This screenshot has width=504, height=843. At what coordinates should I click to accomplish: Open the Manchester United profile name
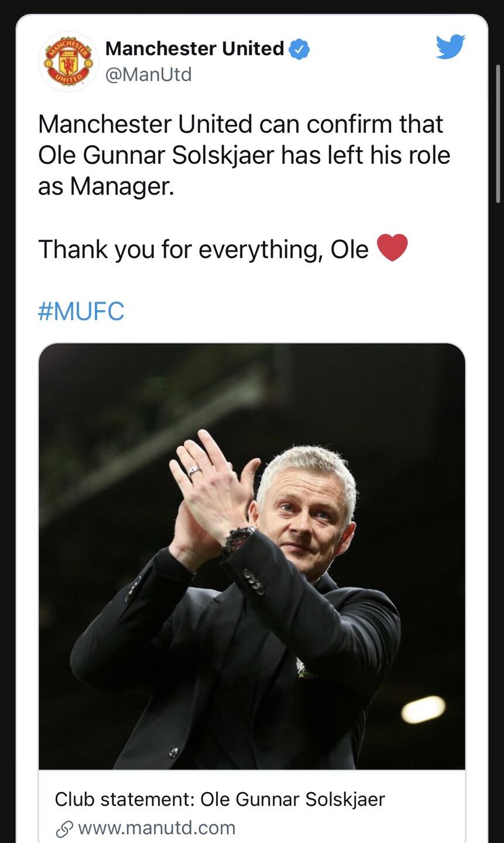click(x=195, y=48)
